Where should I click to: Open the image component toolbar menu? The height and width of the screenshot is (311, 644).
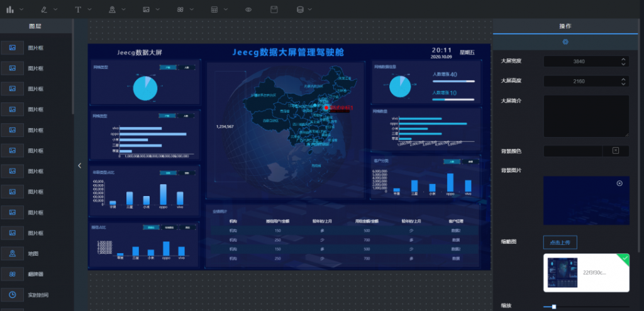click(151, 9)
